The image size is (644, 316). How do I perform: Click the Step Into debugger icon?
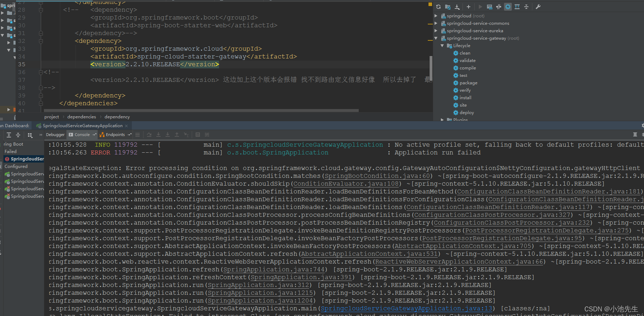coord(158,135)
